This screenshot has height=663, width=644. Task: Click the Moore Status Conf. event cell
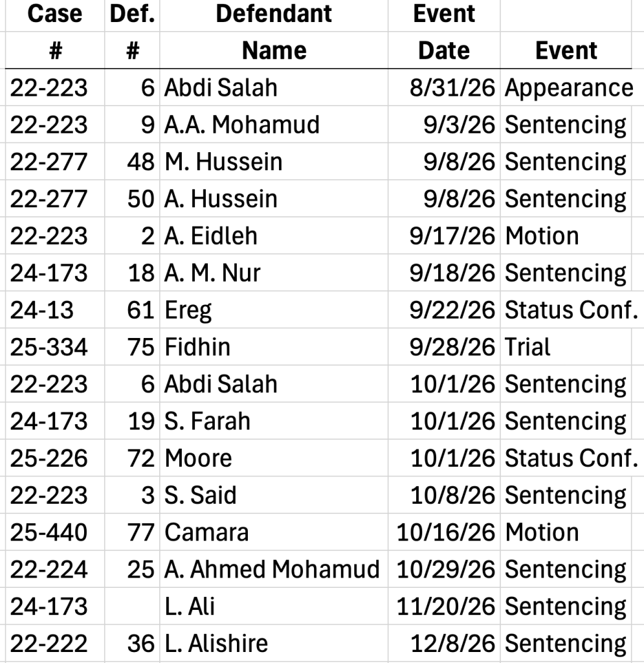566,458
